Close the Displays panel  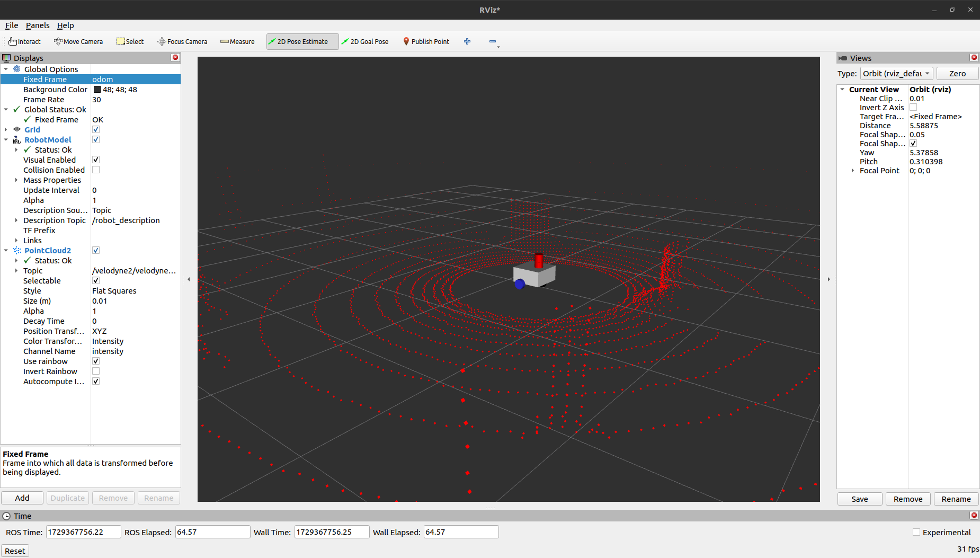(175, 57)
